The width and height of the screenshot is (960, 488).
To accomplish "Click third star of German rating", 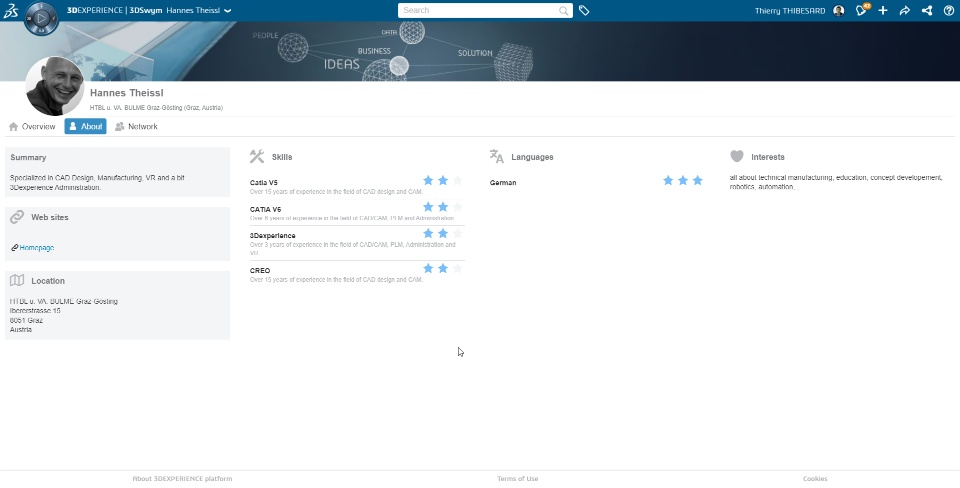I will 697,180.
